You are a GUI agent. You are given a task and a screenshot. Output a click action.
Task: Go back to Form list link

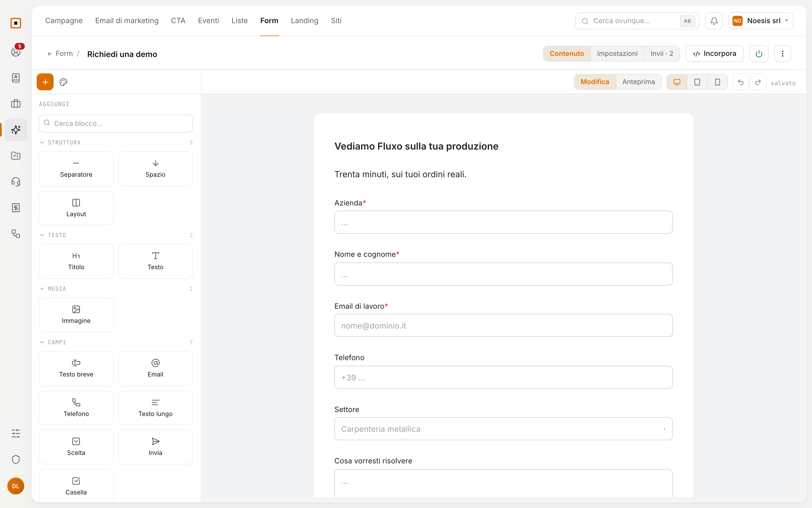click(x=60, y=54)
